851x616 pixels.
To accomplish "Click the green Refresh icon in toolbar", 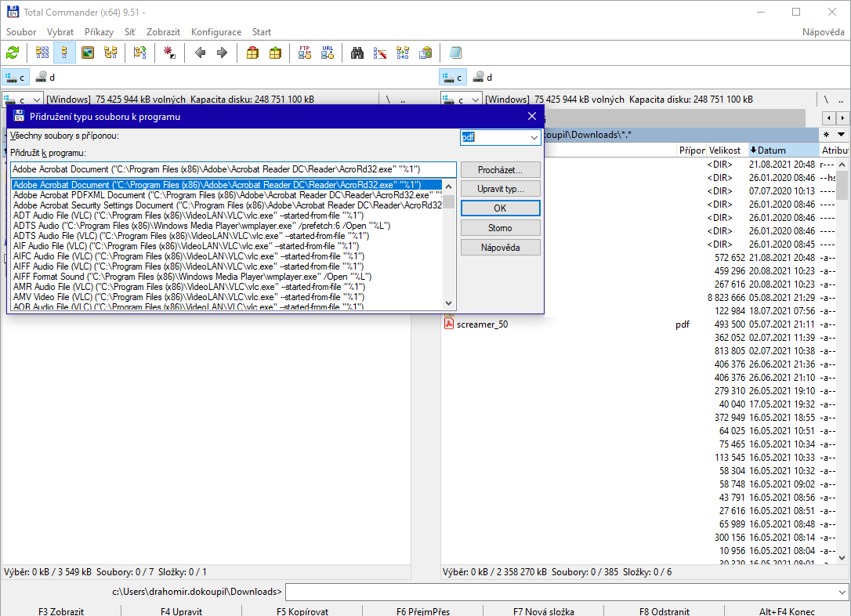I will coord(13,53).
